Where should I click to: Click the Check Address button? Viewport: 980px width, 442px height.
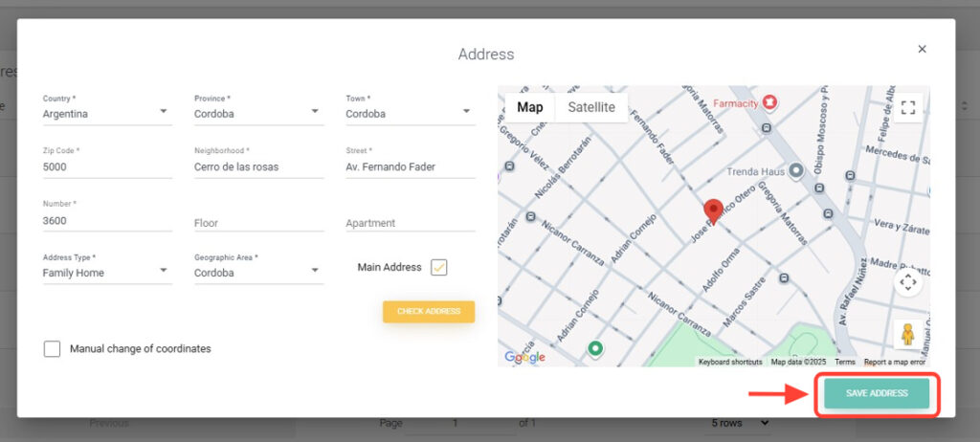point(429,312)
